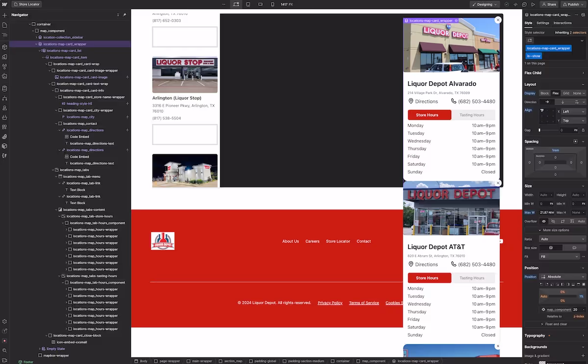This screenshot has width=588, height=364.
Task: Adjust the Gap slider handle
Action: (539, 130)
